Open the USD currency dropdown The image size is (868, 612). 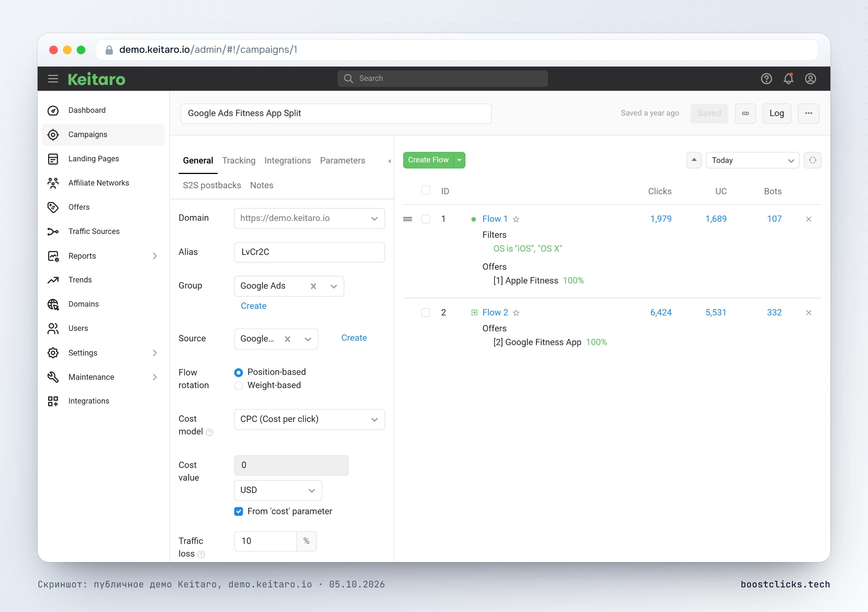278,490
